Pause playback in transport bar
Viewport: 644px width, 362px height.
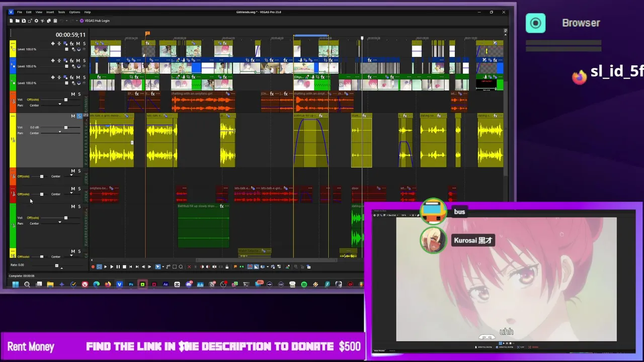click(118, 267)
